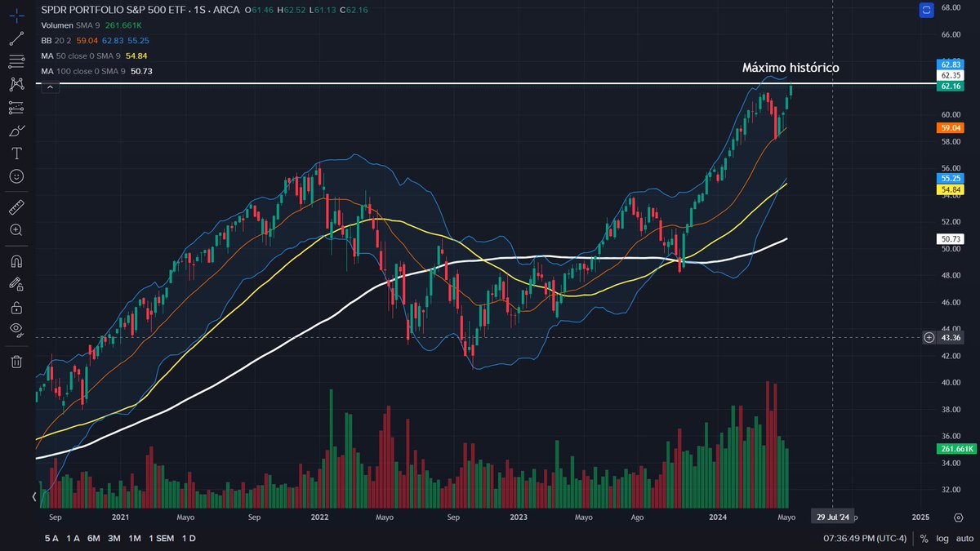Select the text annotation tool (T)
This screenshot has height=551, width=980.
tap(16, 153)
